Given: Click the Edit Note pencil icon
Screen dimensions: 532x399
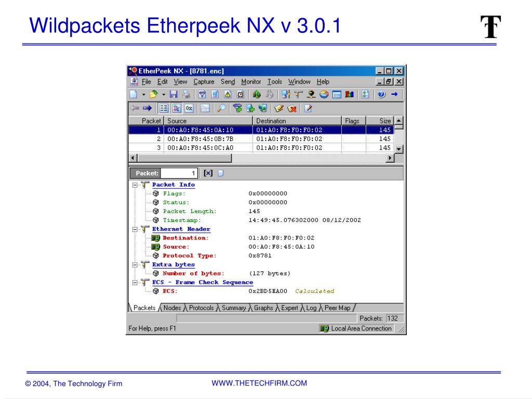Looking at the screenshot, I should click(x=279, y=108).
